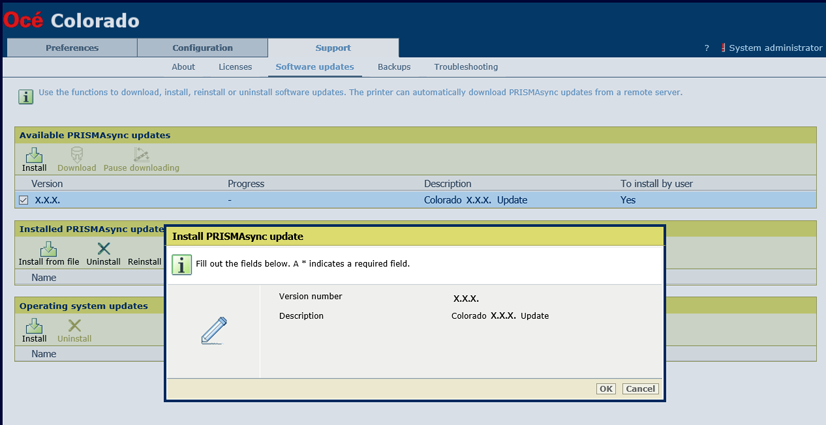The image size is (826, 425).
Task: Open the Preferences tab
Action: 72,47
